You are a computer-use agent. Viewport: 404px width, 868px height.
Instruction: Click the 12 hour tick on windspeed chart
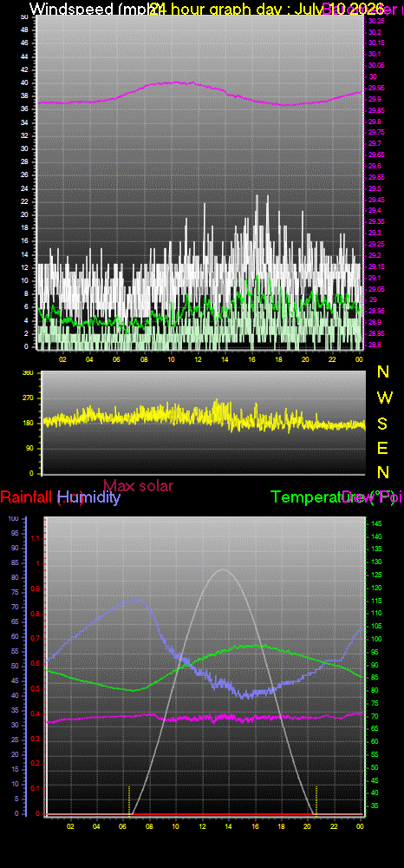198,358
